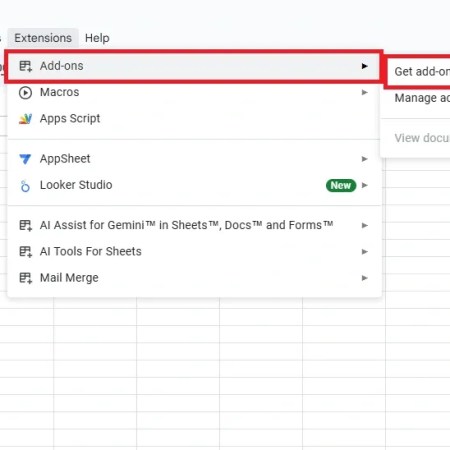Select the Macros menu entry
The width and height of the screenshot is (450, 450).
[x=194, y=92]
